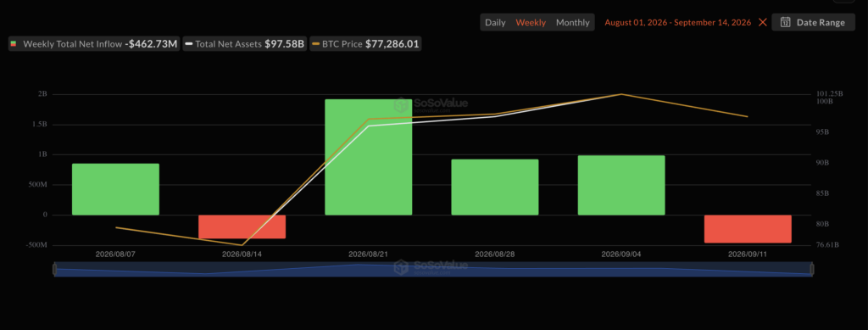The height and width of the screenshot is (330, 868).
Task: Click the -$462.73M net inflow value
Action: pos(151,44)
